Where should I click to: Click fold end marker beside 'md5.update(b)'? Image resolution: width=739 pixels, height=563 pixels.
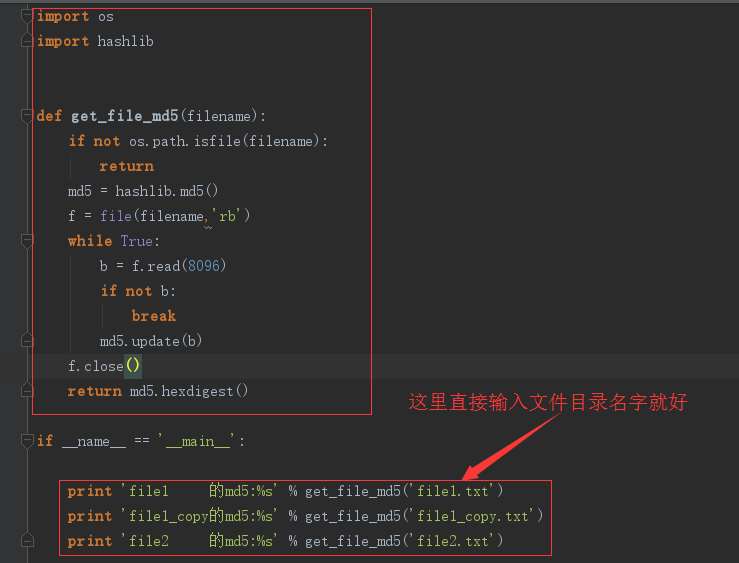click(27, 341)
